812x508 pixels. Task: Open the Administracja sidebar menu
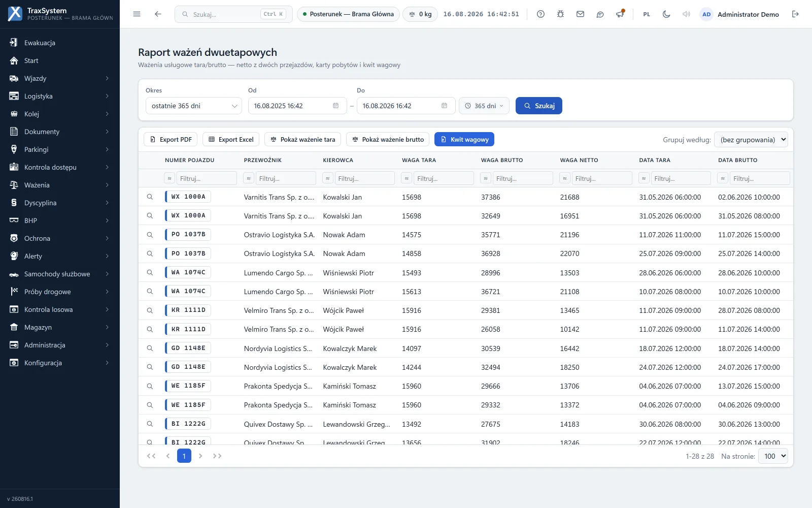60,345
